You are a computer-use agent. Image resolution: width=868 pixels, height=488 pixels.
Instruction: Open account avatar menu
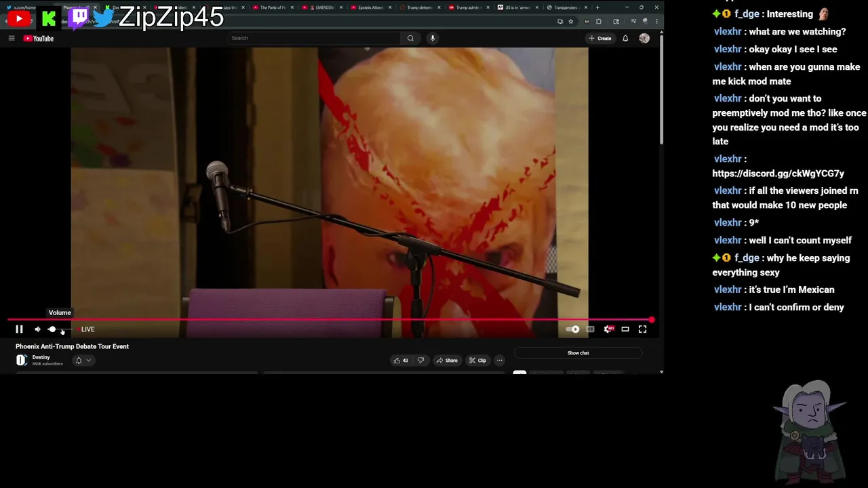[x=644, y=39]
